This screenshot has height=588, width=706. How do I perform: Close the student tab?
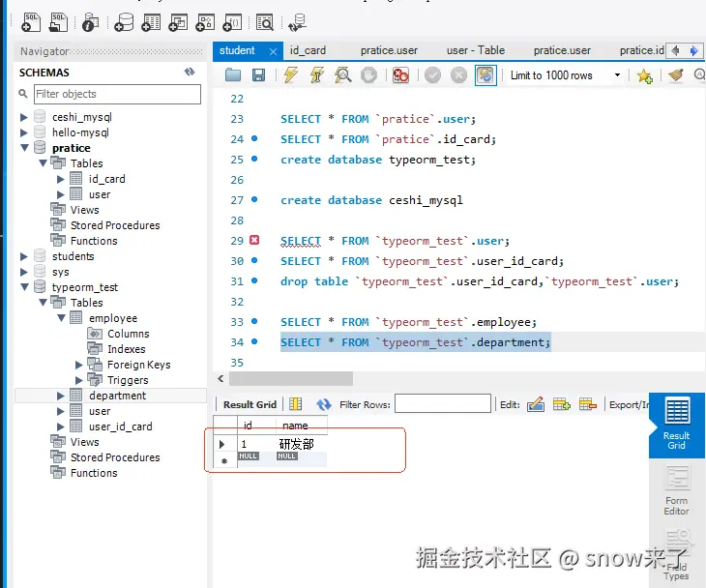[273, 52]
